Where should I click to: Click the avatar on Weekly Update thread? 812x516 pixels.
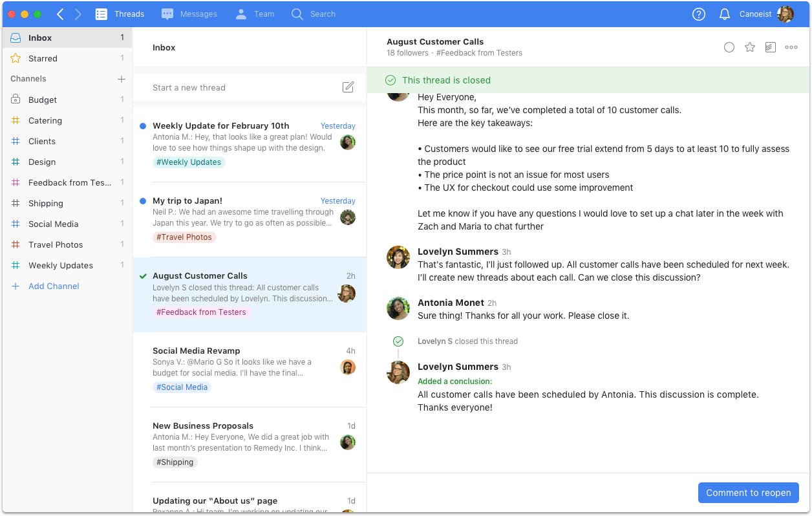coord(348,142)
